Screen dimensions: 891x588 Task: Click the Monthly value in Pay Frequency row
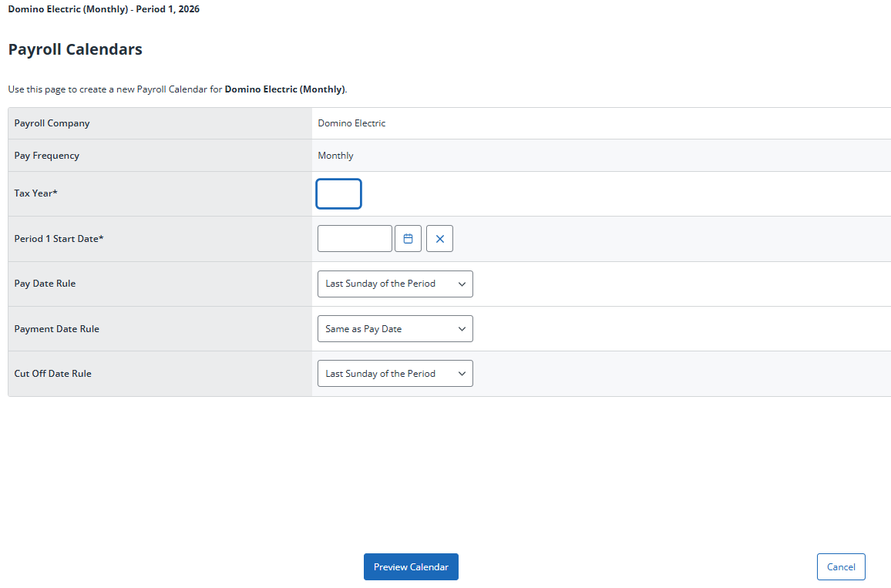[x=335, y=156]
